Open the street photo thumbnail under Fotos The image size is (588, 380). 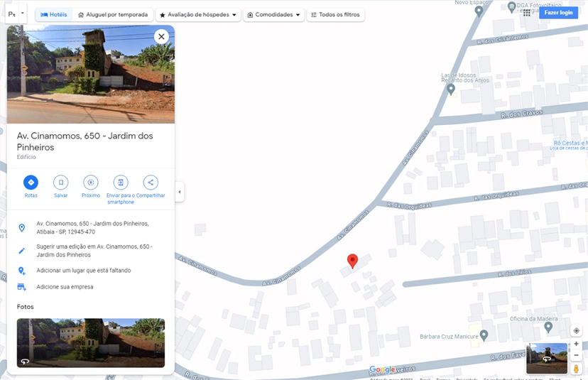coord(91,343)
